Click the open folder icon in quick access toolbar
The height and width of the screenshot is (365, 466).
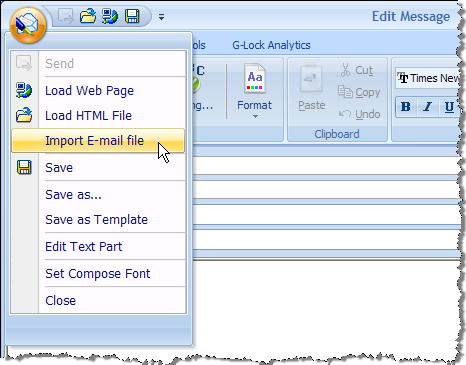tap(88, 16)
